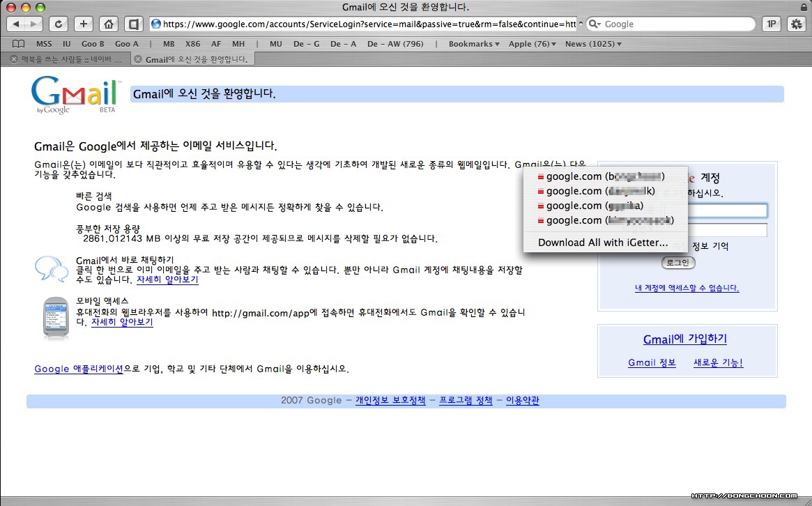Open the 개인정보 보호정책 footer link
812x506 pixels.
pyautogui.click(x=390, y=400)
